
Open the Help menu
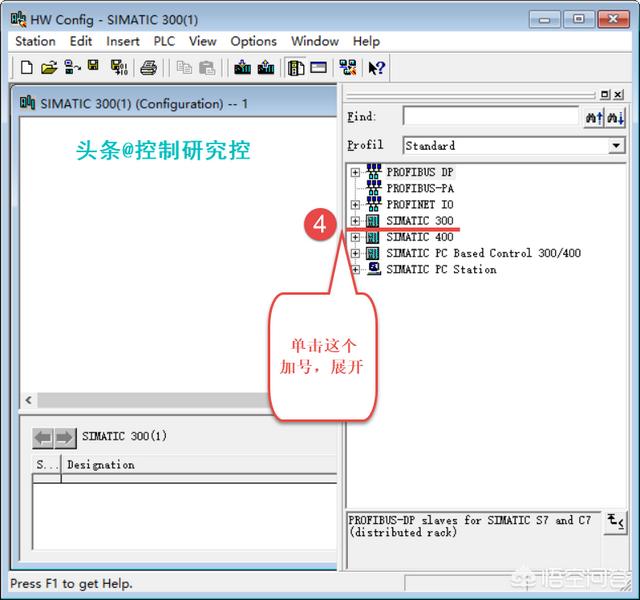(366, 41)
